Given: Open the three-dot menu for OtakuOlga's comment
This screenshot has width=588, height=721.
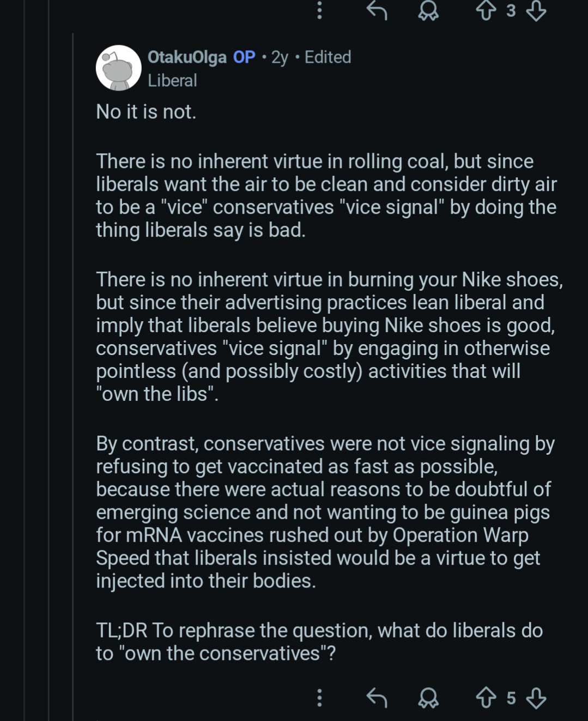Looking at the screenshot, I should (320, 698).
